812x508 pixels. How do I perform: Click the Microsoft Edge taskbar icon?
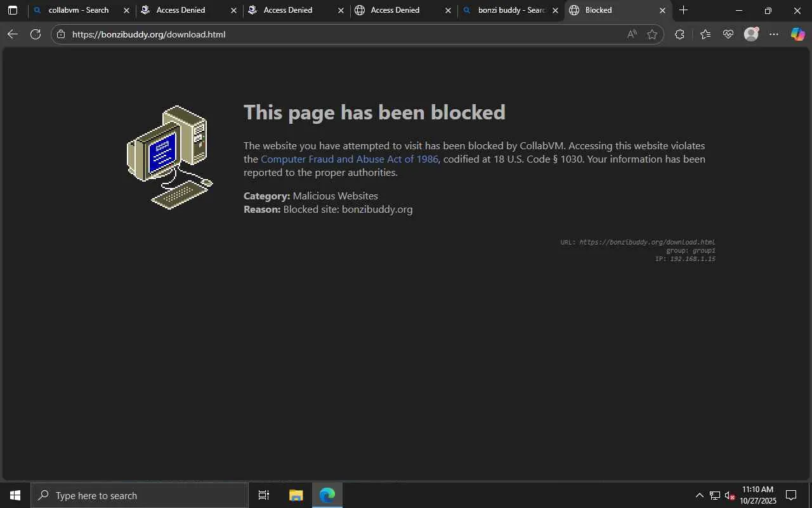[327, 495]
